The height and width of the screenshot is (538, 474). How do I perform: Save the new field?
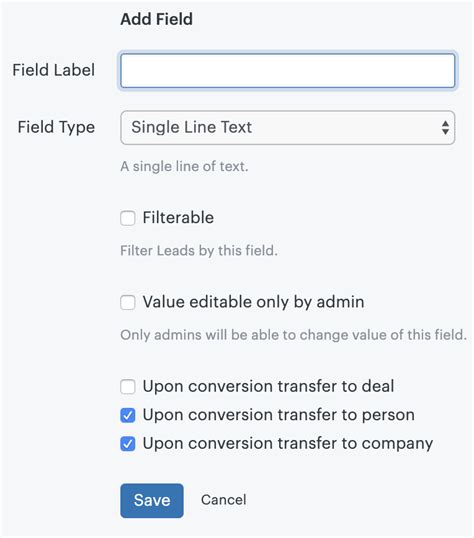[x=152, y=501]
